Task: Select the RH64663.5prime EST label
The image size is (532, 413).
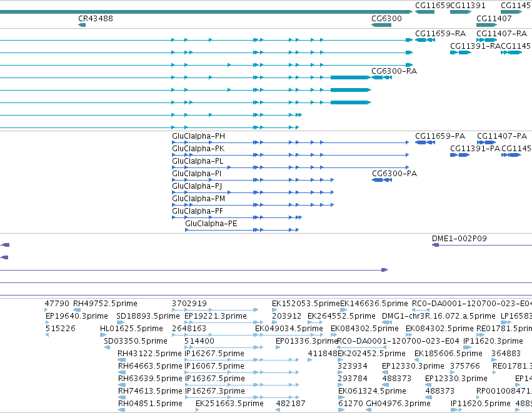Action: tap(150, 366)
